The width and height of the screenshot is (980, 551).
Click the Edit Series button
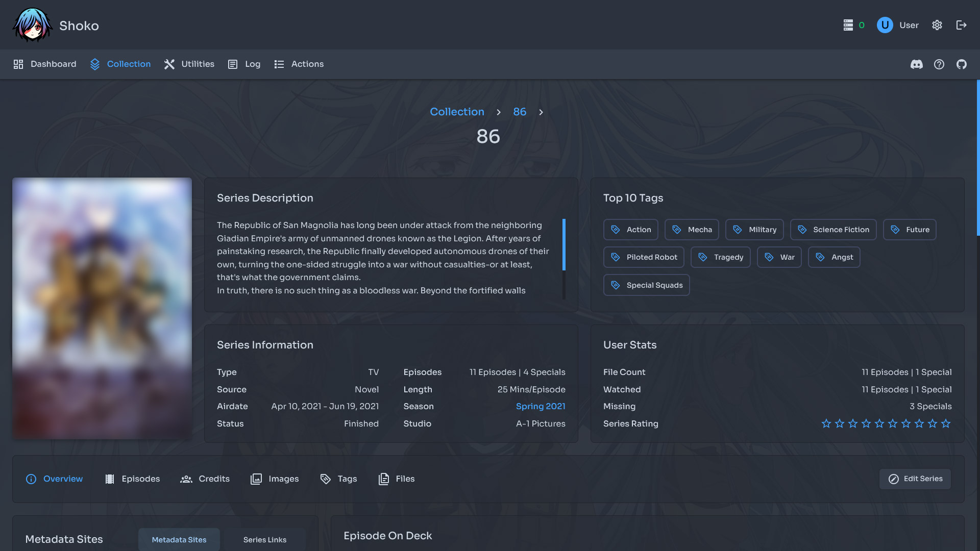pos(915,479)
